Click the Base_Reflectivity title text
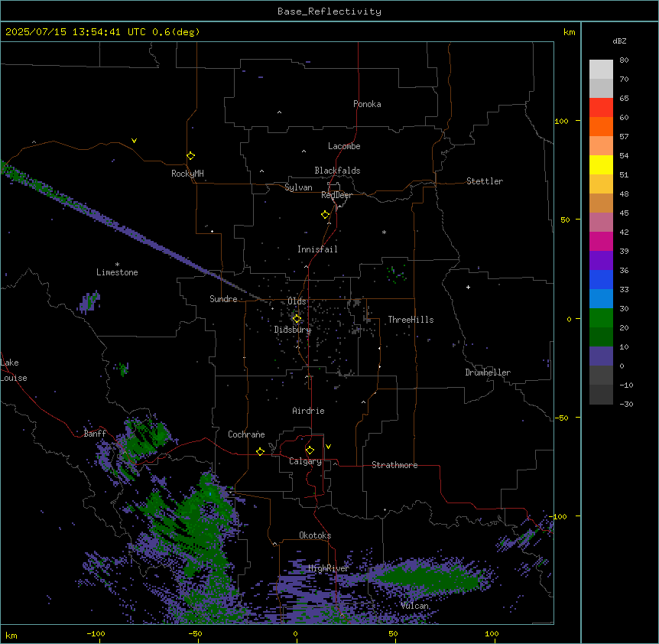This screenshot has height=644, width=659. pos(329,11)
